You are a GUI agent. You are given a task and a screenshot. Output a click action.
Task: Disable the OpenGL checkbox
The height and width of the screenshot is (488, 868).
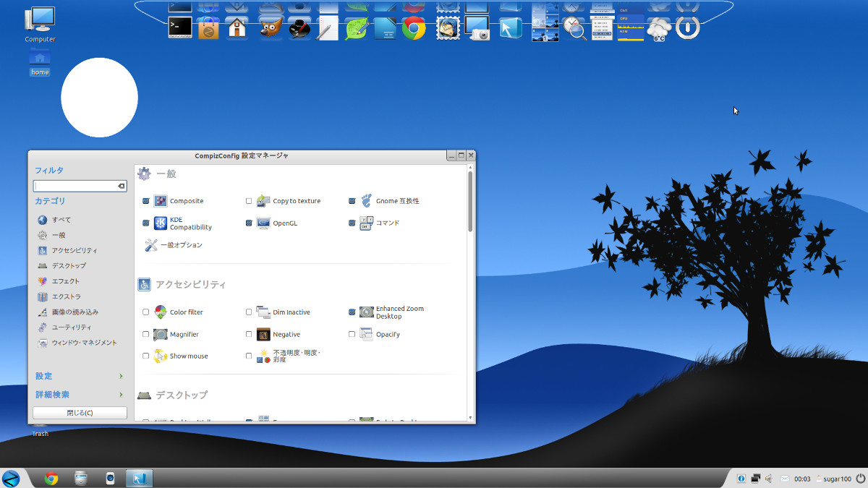tap(249, 223)
